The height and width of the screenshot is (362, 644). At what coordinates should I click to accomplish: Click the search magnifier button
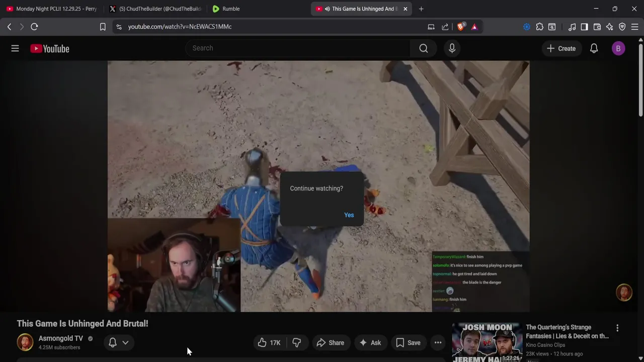(x=424, y=48)
